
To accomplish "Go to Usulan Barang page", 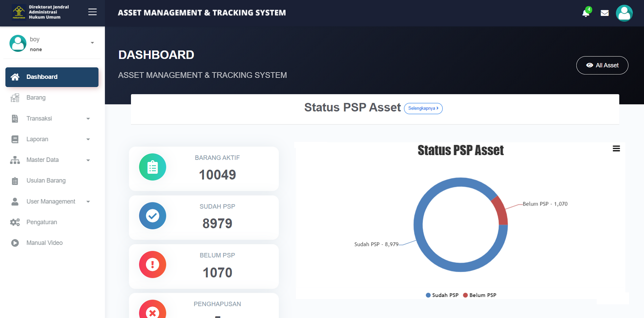I will pos(46,181).
